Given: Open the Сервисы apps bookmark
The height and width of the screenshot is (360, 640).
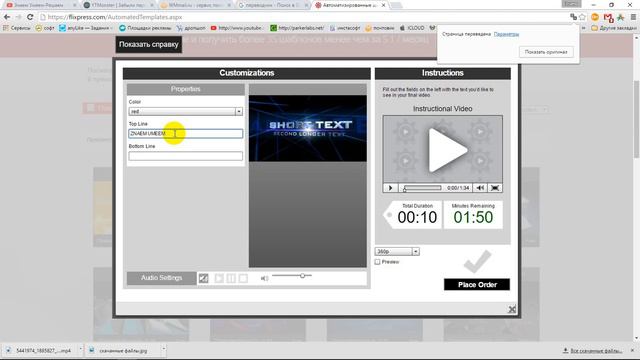Looking at the screenshot, I should (17, 28).
